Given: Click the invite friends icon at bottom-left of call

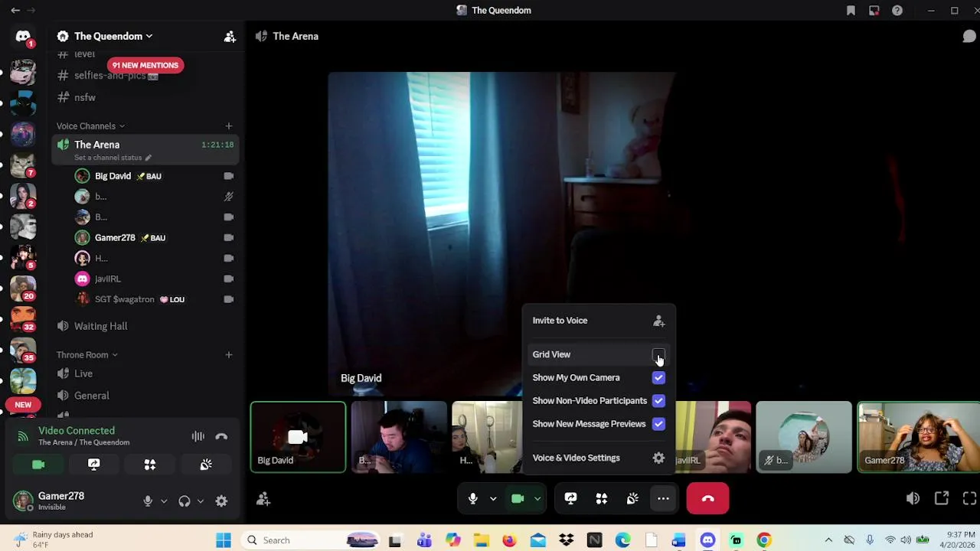Looking at the screenshot, I should coord(263,499).
